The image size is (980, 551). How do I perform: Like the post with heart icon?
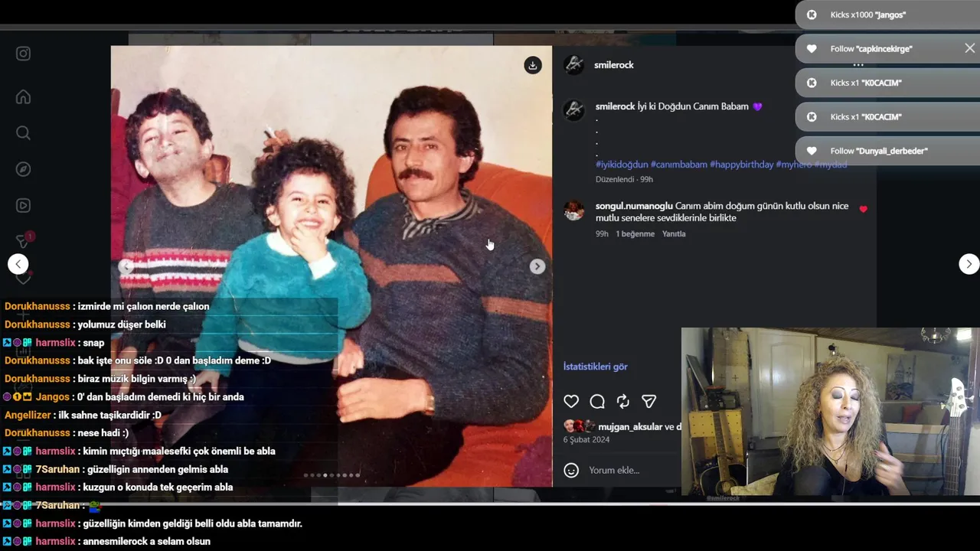coord(571,401)
